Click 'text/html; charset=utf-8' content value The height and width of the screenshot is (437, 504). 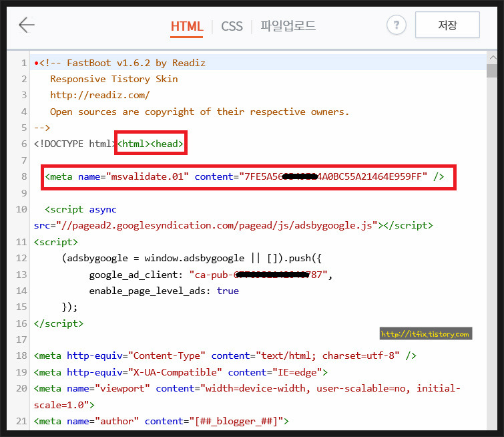328,356
